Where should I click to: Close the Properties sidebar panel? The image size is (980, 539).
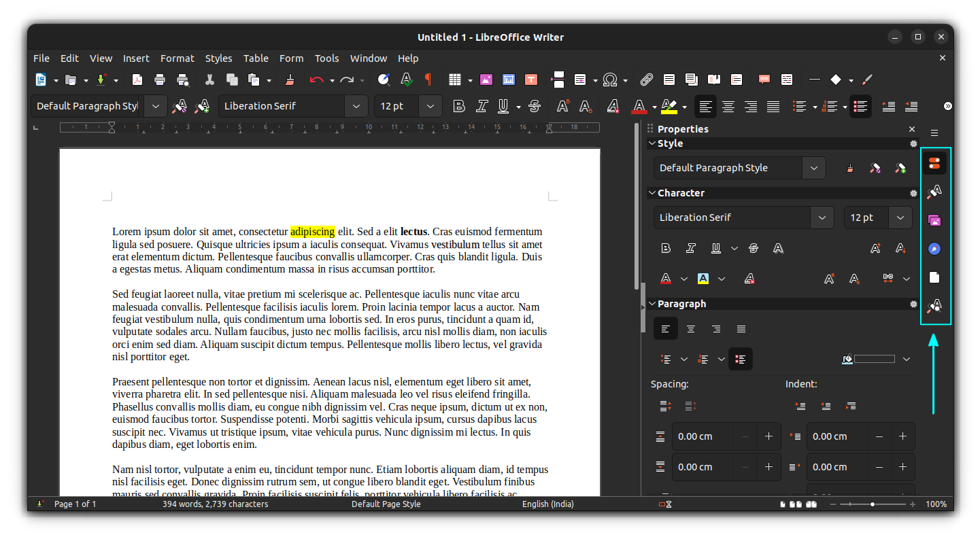(912, 128)
